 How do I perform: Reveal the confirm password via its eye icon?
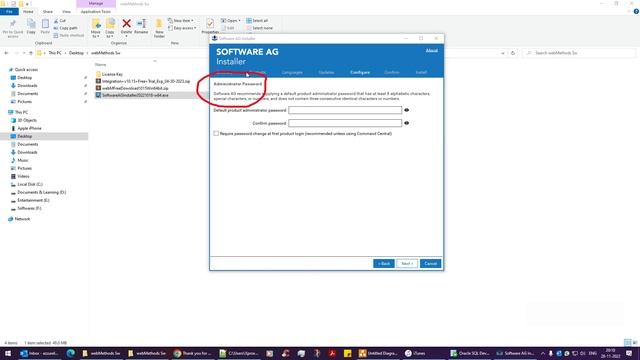(x=407, y=123)
